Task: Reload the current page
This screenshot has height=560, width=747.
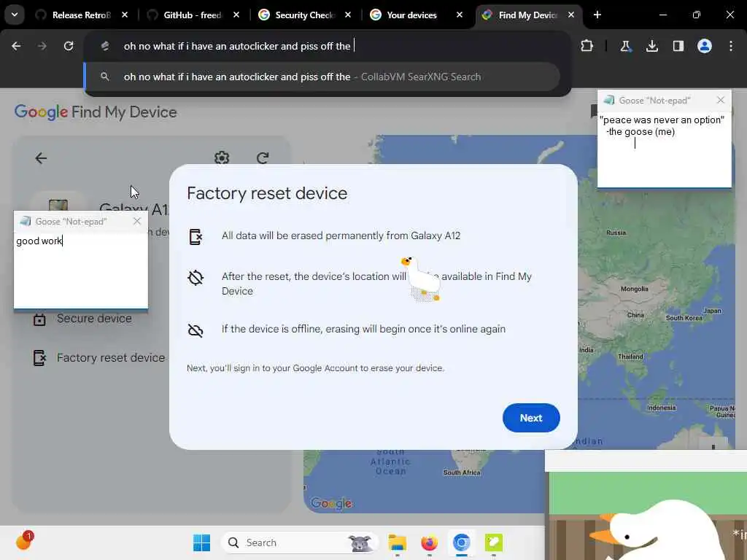Action: tap(69, 46)
